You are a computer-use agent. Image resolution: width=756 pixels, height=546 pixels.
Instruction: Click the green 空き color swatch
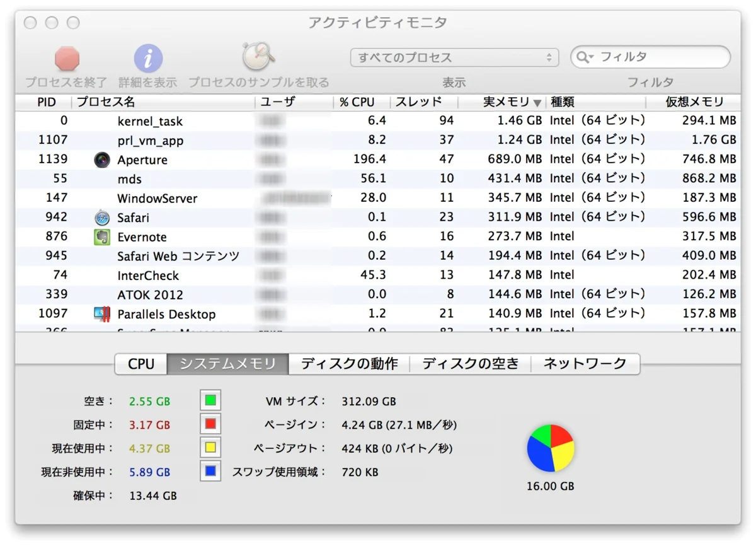tap(210, 400)
